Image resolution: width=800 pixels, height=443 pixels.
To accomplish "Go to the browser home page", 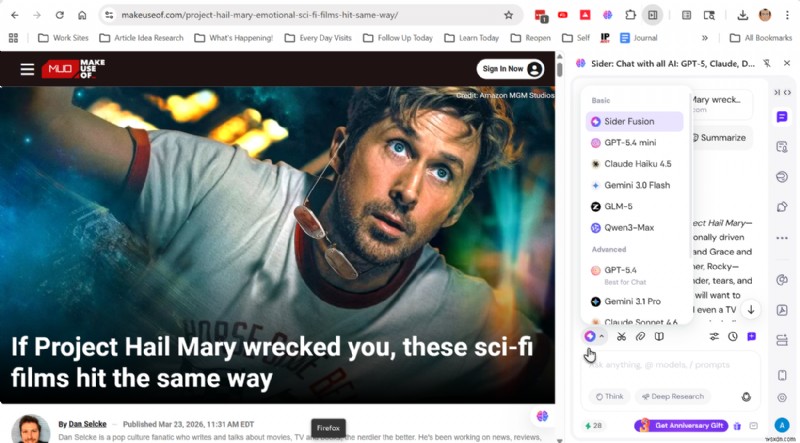I will pos(82,15).
